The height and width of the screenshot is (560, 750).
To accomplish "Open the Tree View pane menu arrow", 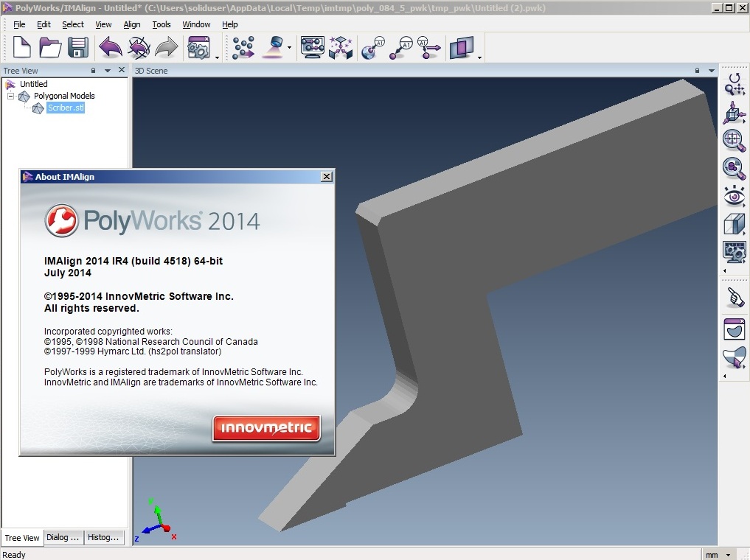I will coord(108,71).
